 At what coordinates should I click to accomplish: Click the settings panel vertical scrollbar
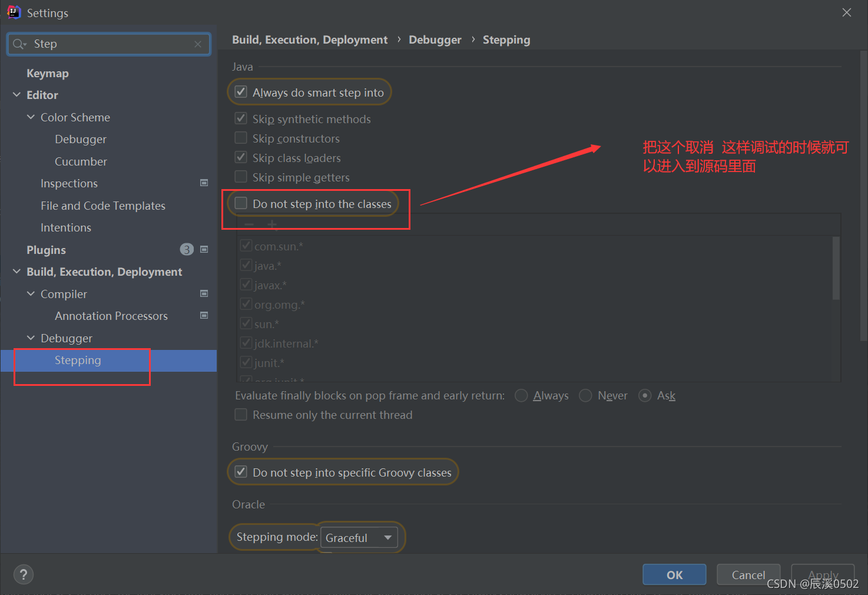click(864, 196)
